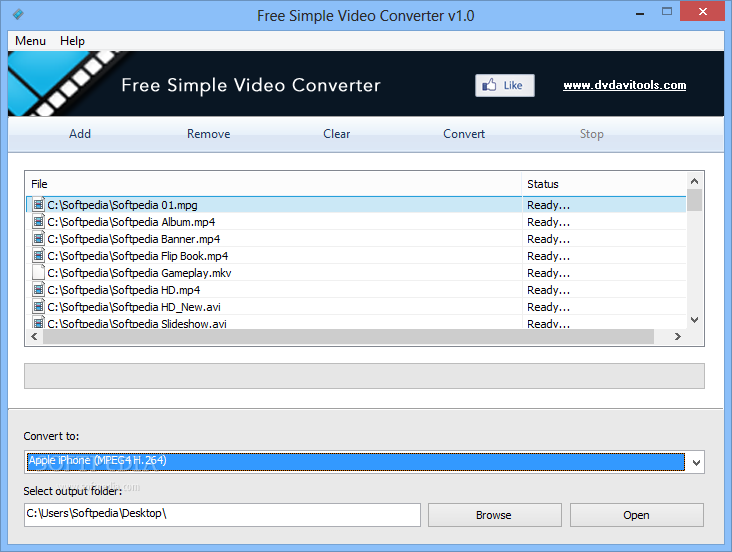This screenshot has height=552, width=732.
Task: Click file icon of Softpedia Album.mp4
Action: pos(39,221)
